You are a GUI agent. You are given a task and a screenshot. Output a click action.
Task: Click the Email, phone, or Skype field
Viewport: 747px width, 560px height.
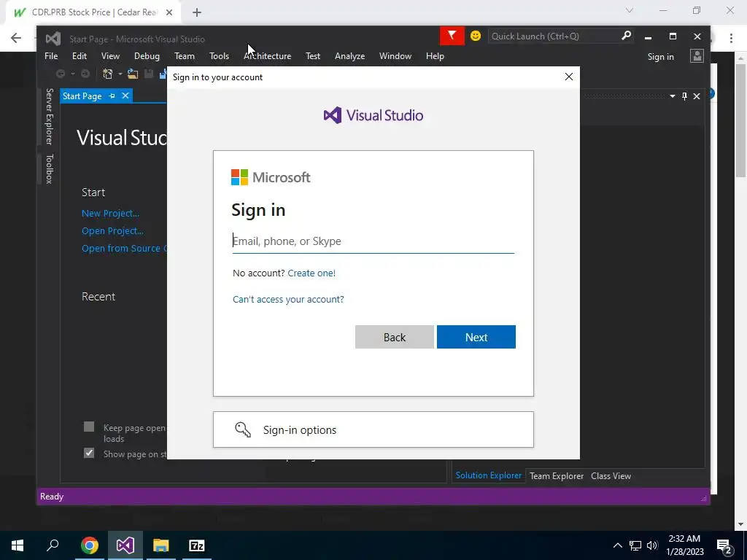373,241
